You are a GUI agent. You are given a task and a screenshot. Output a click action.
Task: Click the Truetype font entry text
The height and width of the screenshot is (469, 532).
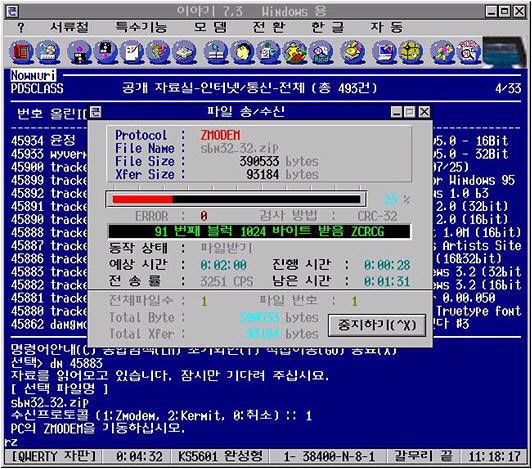tap(478, 311)
